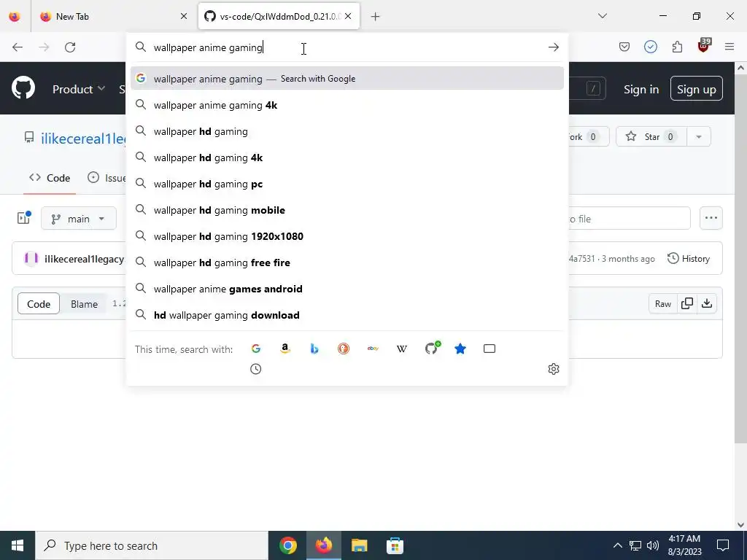The width and height of the screenshot is (747, 560).
Task: Open the Extensions puzzle icon
Action: click(x=677, y=47)
